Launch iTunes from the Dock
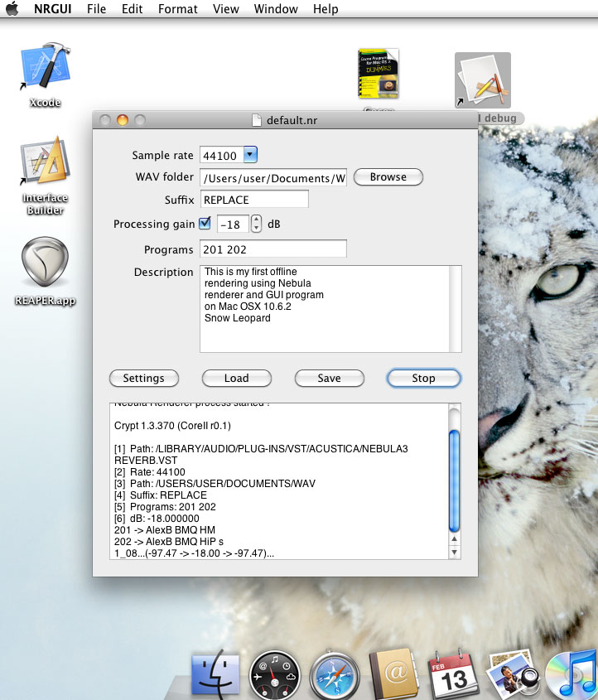This screenshot has width=598, height=700. 576,674
